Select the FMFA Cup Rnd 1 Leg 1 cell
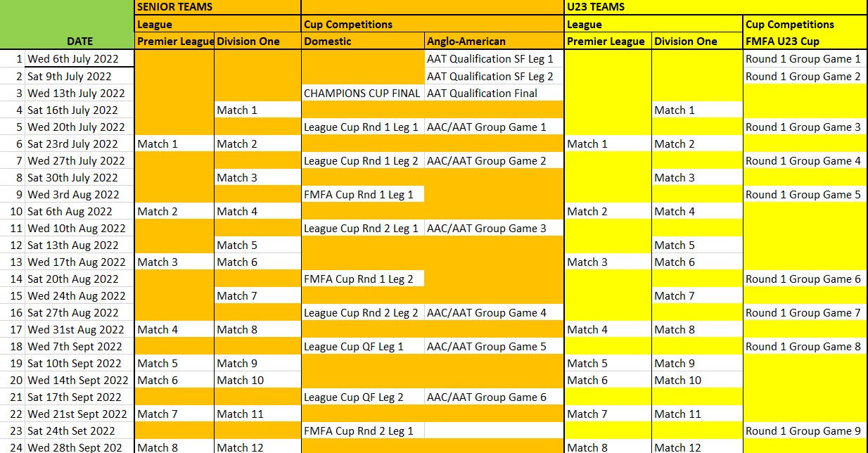The width and height of the screenshot is (868, 453). (x=362, y=195)
